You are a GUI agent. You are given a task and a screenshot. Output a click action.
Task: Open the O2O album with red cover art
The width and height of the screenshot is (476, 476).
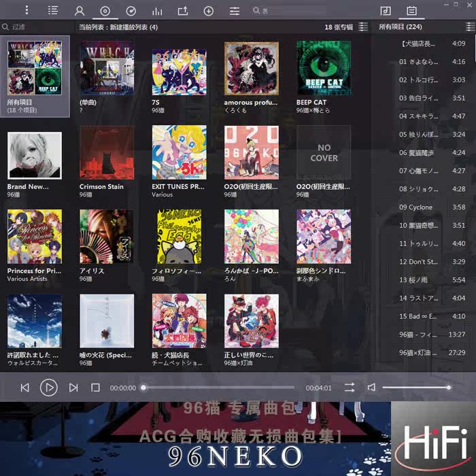click(x=252, y=152)
